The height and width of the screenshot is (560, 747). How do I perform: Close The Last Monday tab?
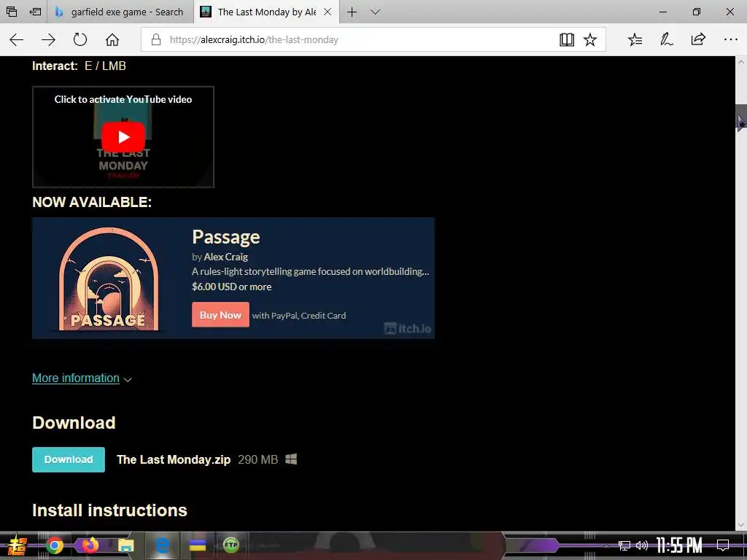[328, 12]
